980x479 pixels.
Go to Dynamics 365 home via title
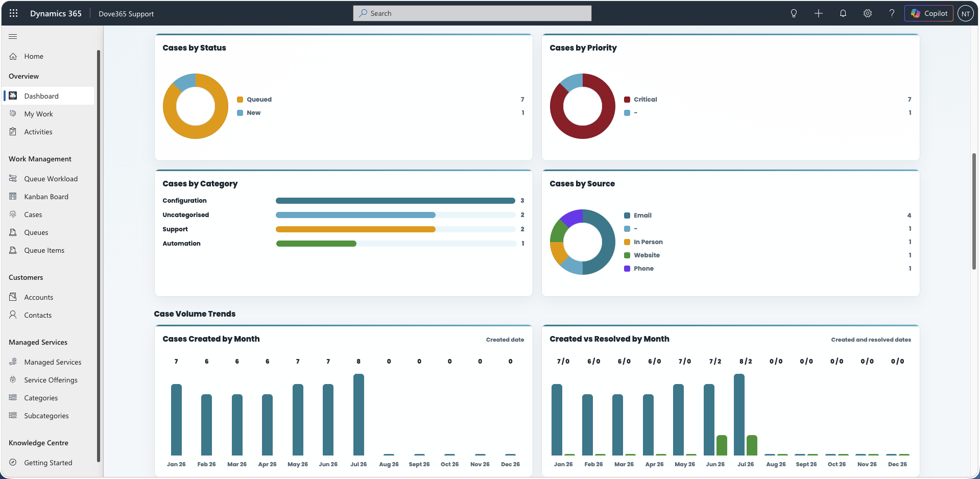click(x=56, y=13)
